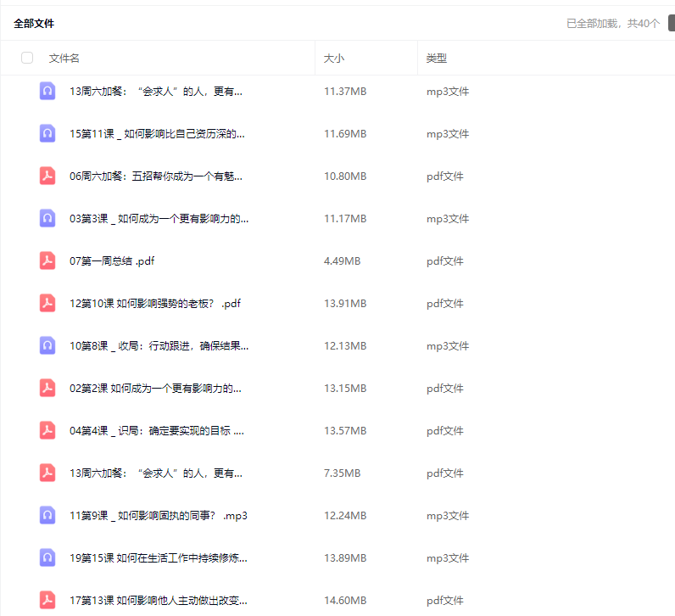This screenshot has height=616, width=675.
Task: Click pdf icon of 17第13课 file
Action: [47, 600]
